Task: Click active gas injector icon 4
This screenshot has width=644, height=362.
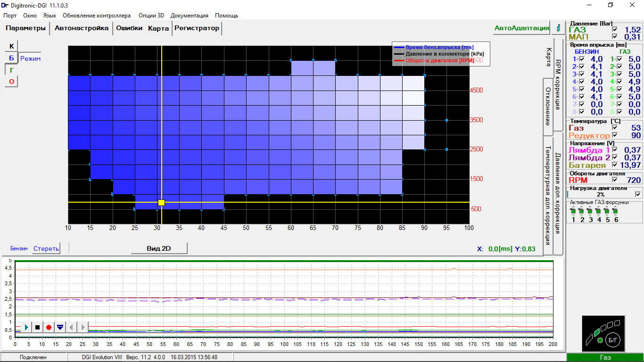Action: point(599,212)
